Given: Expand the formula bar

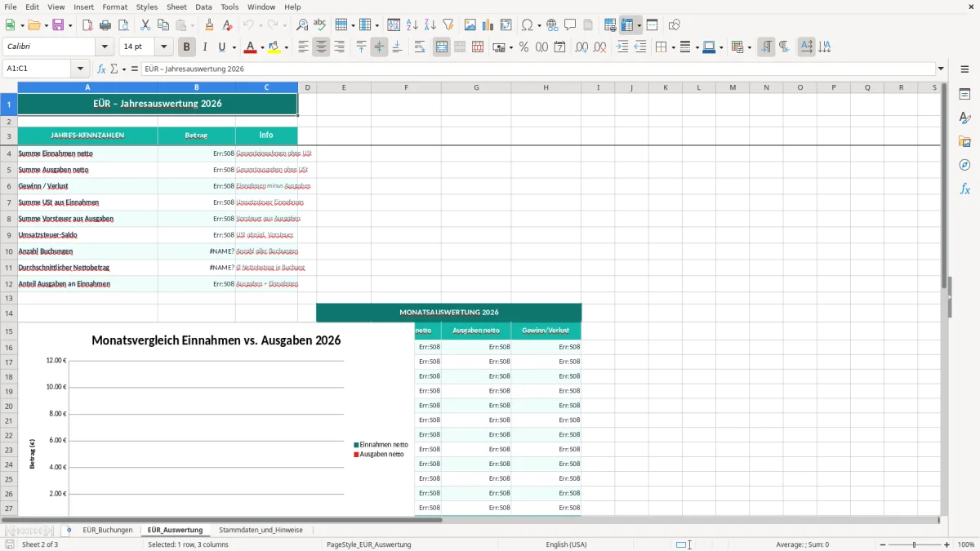Looking at the screenshot, I should (941, 69).
